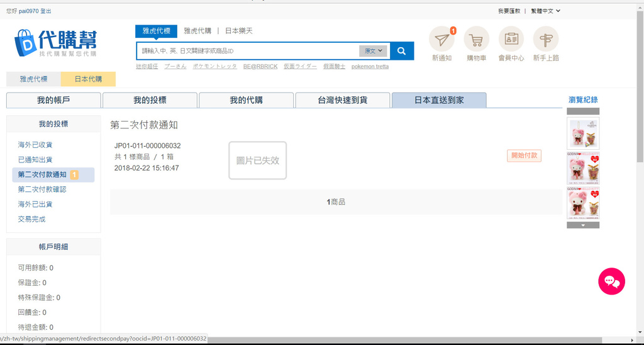
Task: Click the 代購幫 site logo
Action: point(55,42)
